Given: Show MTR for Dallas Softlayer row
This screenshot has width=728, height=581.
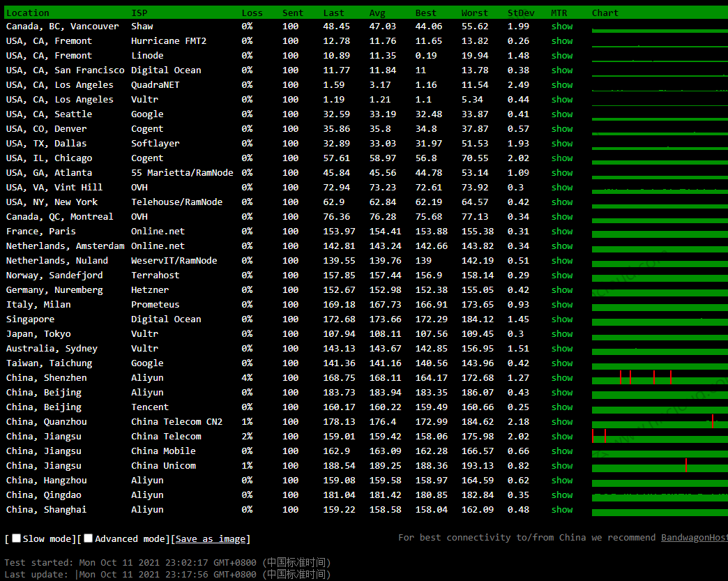Looking at the screenshot, I should (x=562, y=144).
